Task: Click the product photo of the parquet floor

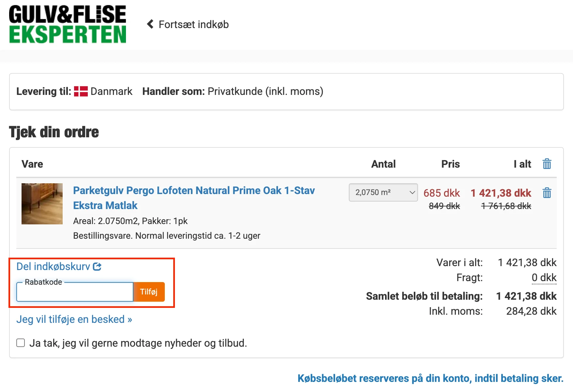Action: tap(42, 204)
